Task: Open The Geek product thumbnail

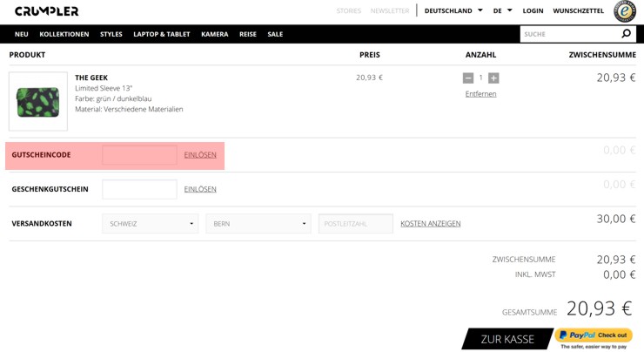Action: tap(38, 101)
